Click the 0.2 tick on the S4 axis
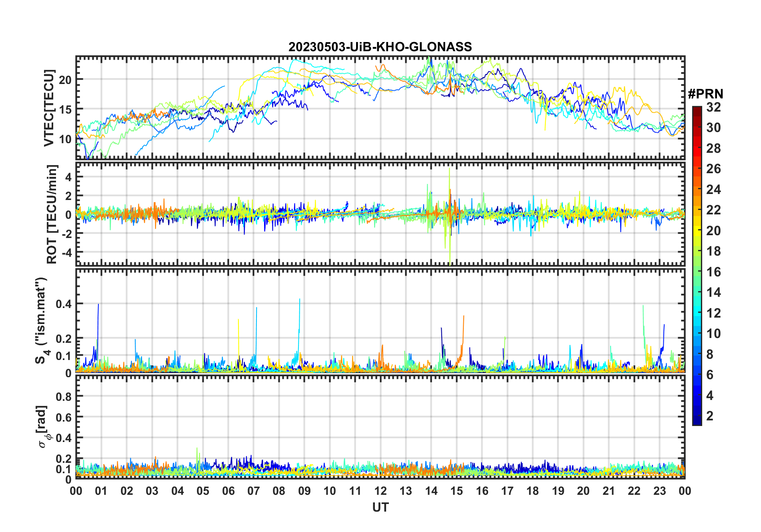Viewport: 761px width, 532px height. [x=64, y=338]
